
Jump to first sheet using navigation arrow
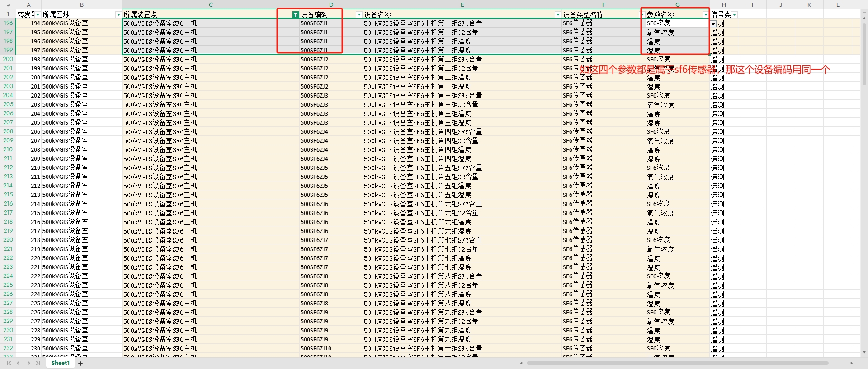[9, 363]
